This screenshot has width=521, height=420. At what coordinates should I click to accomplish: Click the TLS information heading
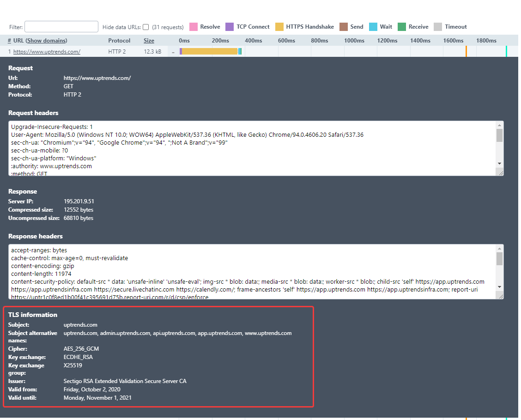tap(32, 315)
